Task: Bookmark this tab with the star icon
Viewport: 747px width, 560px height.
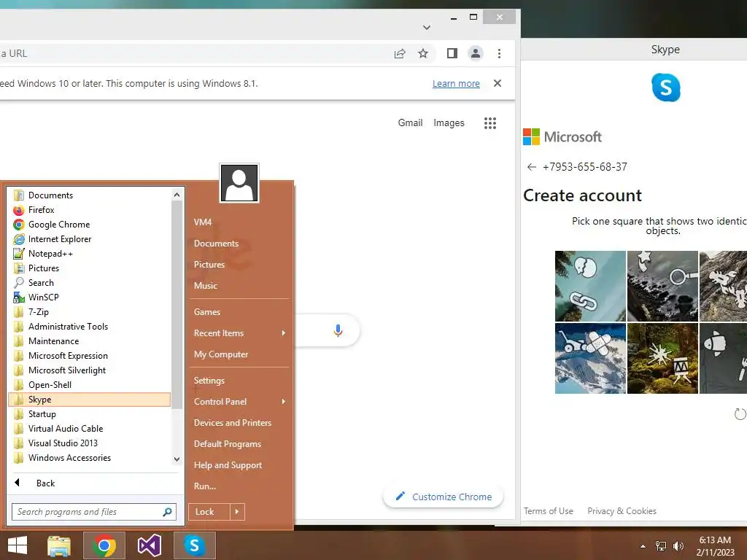Action: coord(423,53)
